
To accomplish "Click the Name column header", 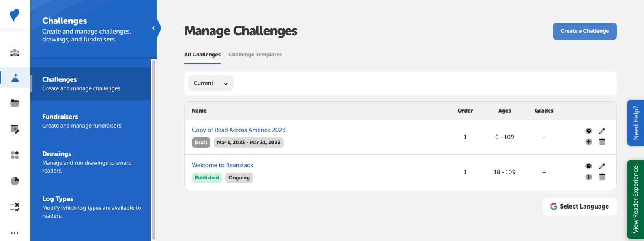I will pyautogui.click(x=199, y=111).
